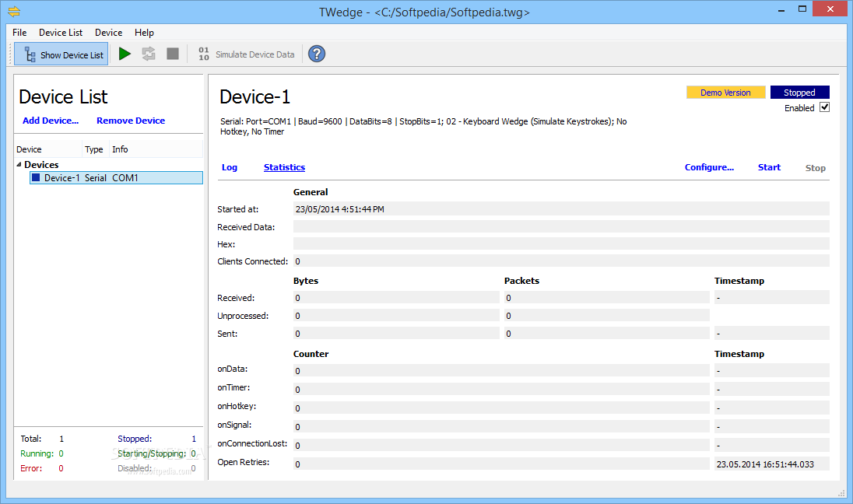Select Device-1 Serial COM1 row
Screen dimensions: 853x504
[x=117, y=178]
